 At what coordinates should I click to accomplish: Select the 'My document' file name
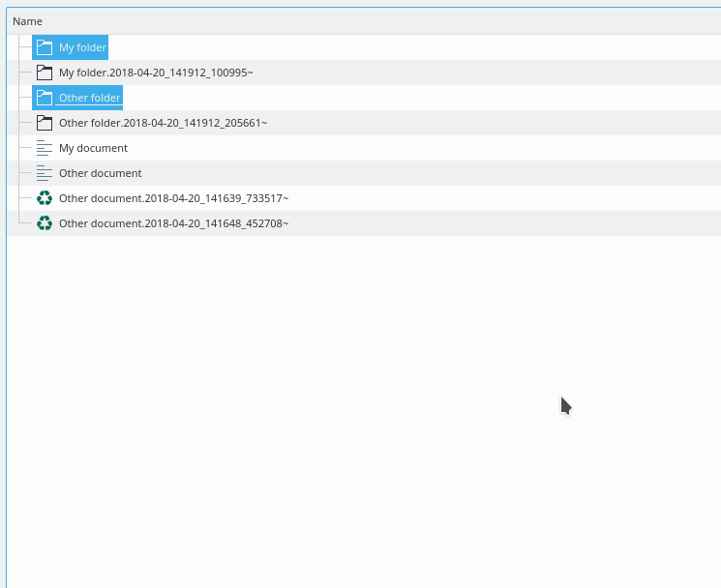[93, 148]
